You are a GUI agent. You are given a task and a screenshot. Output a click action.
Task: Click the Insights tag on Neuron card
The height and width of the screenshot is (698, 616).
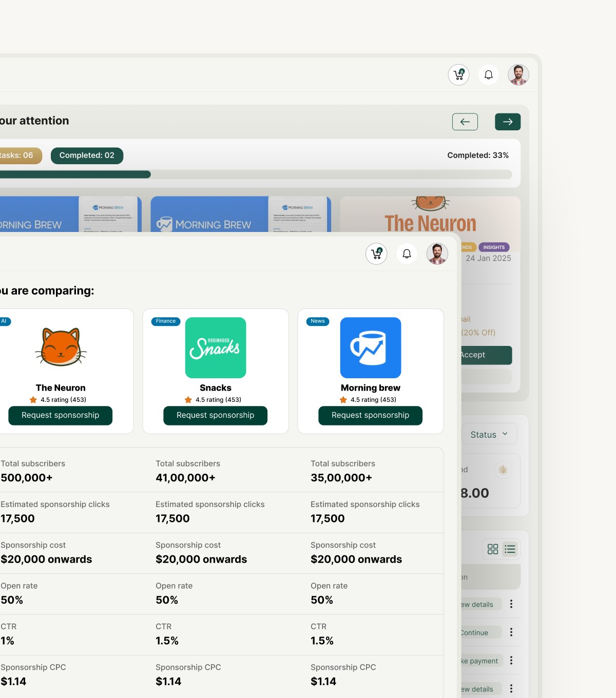coord(494,247)
